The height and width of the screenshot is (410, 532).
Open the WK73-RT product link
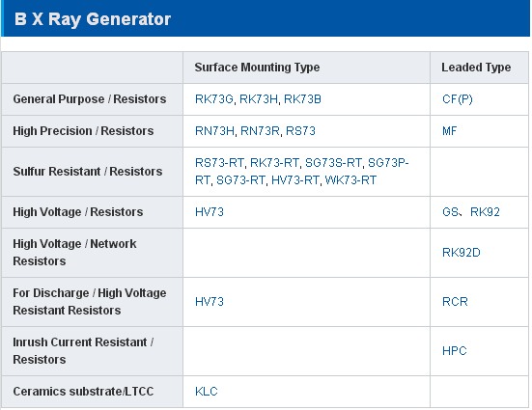click(350, 180)
